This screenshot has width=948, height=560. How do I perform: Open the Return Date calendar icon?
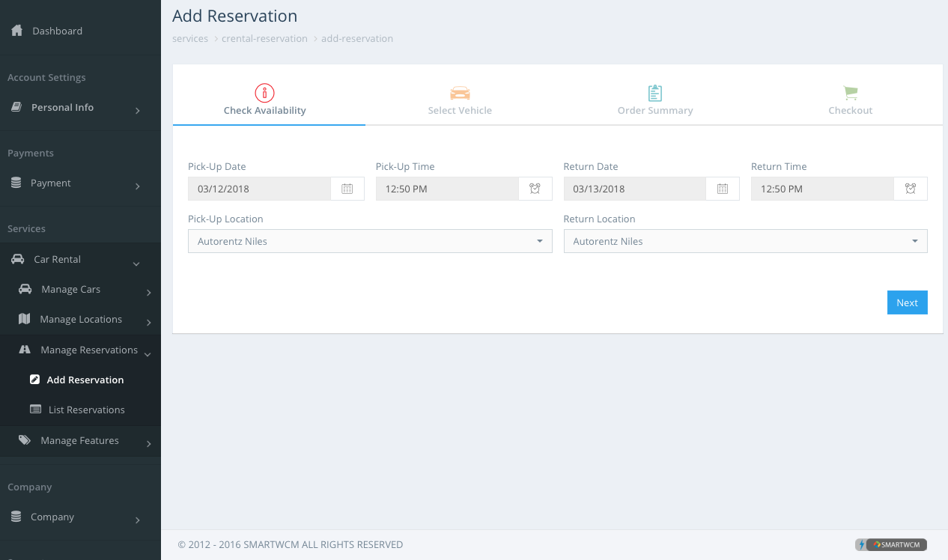pyautogui.click(x=723, y=189)
